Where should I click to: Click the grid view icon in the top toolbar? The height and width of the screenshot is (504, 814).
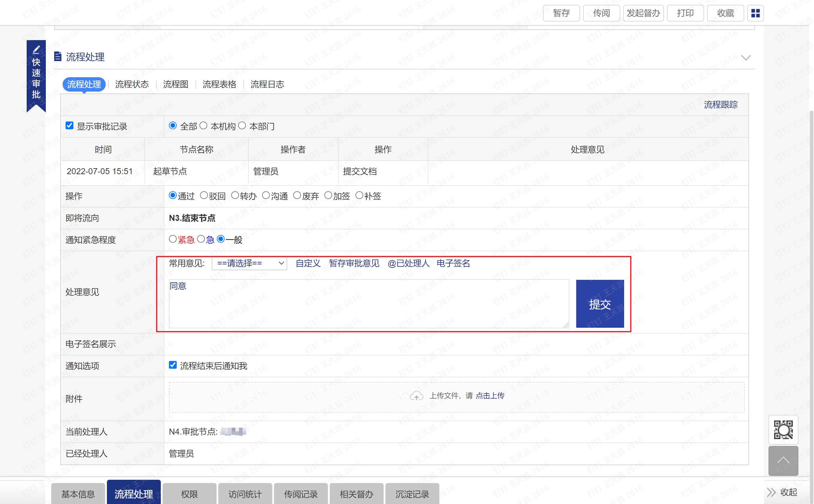(x=755, y=13)
